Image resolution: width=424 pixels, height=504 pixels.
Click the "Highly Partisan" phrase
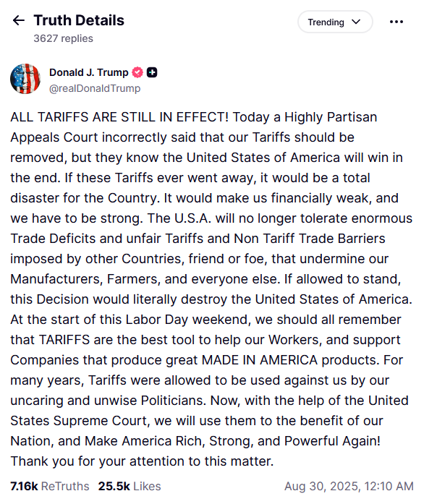click(331, 117)
